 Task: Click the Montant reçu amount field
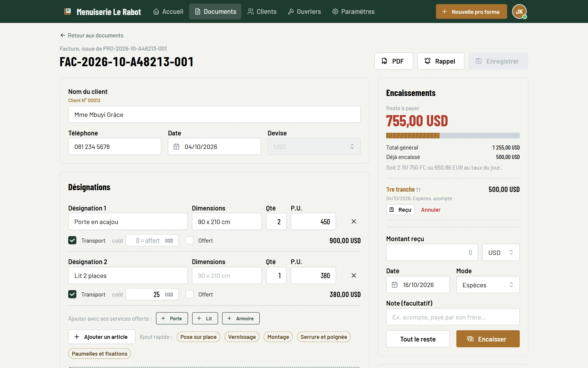coord(432,252)
